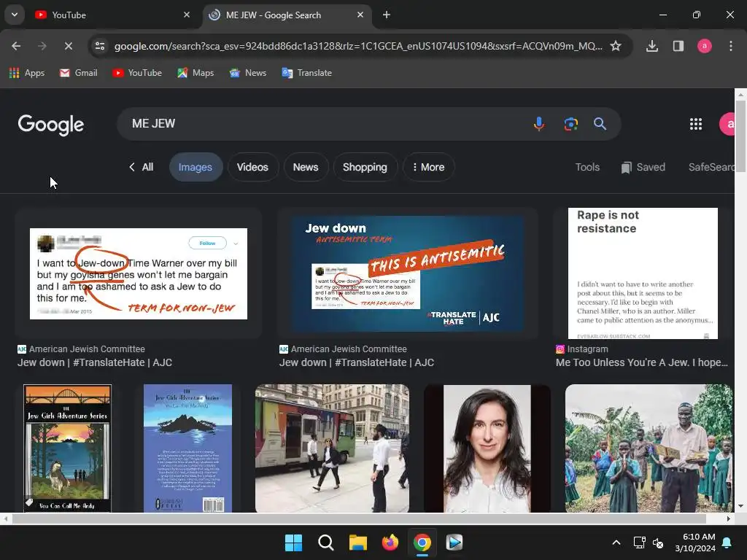The height and width of the screenshot is (560, 747).
Task: Open the street scene with bus image
Action: coord(332,448)
